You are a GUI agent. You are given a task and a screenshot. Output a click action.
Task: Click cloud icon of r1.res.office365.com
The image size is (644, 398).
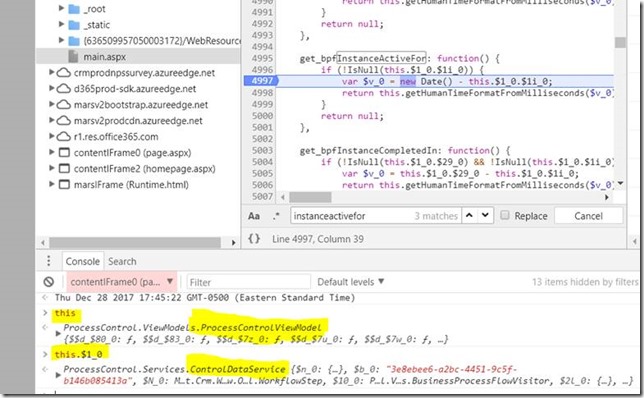[x=63, y=136]
